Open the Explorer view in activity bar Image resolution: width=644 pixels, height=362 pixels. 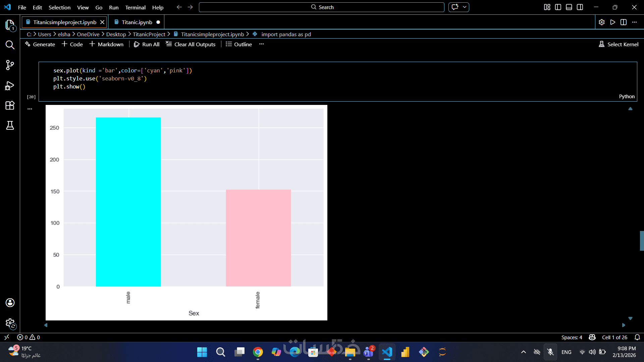tap(10, 25)
